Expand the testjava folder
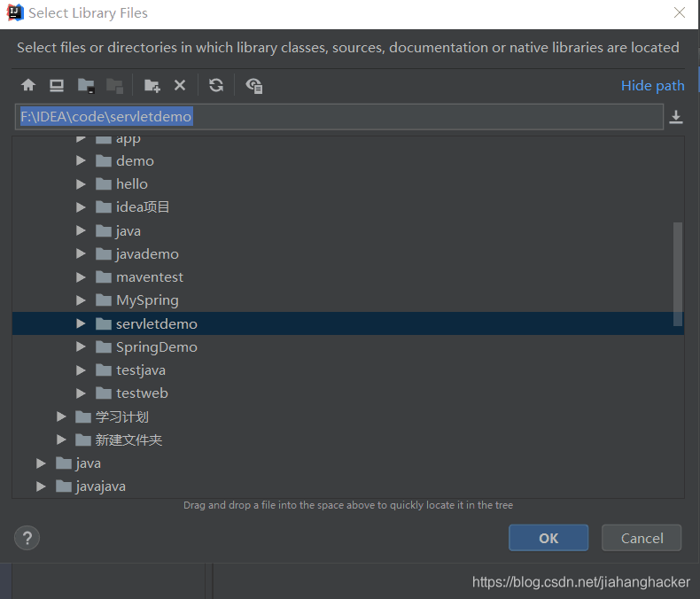The width and height of the screenshot is (700, 599). [x=81, y=370]
